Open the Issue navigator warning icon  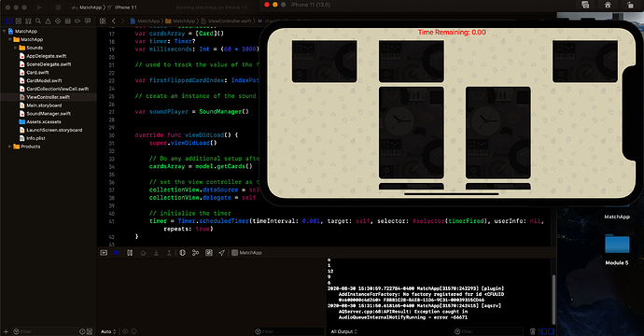pos(48,21)
